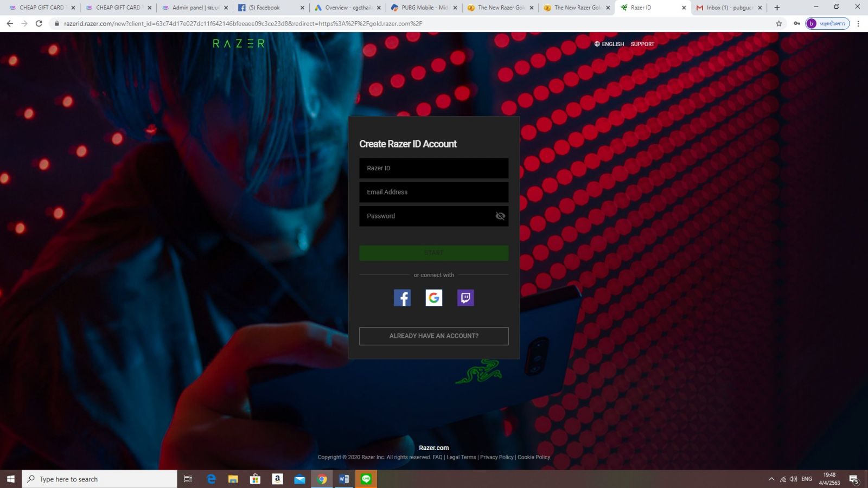
Task: Click the green START button
Action: click(x=434, y=253)
